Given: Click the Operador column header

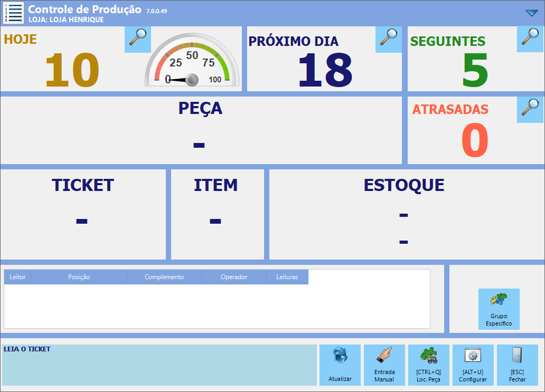Looking at the screenshot, I should pos(234,277).
